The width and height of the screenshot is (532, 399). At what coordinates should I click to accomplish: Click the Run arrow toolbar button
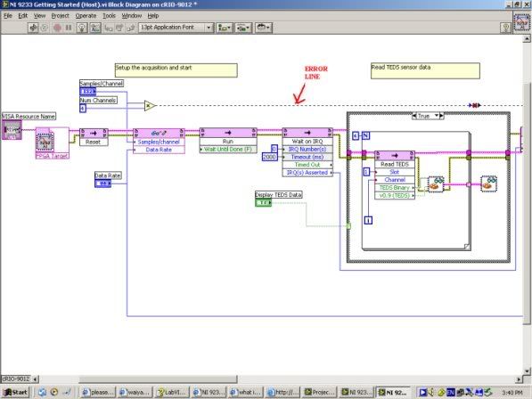click(33, 28)
